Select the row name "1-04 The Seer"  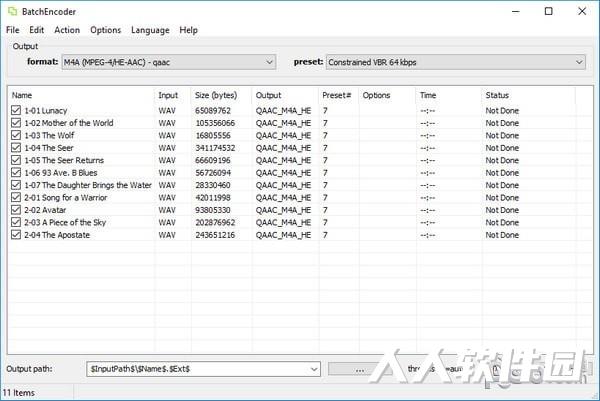point(49,148)
